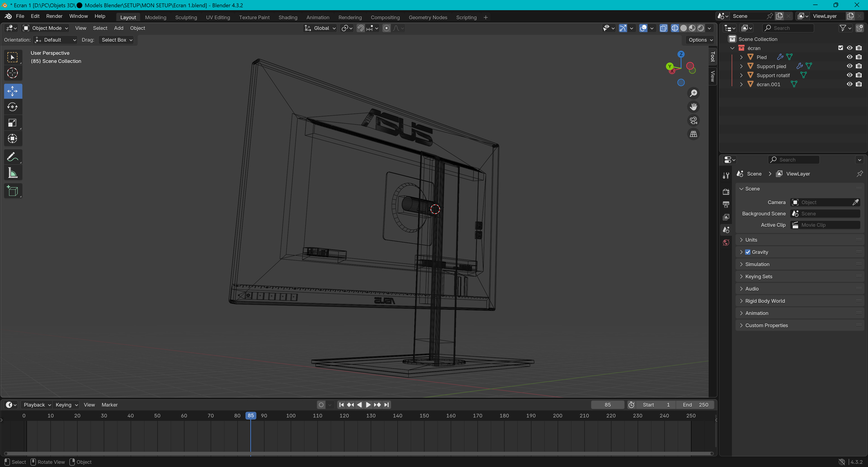Open the Default orientation dropdown
The width and height of the screenshot is (868, 467).
coord(56,40)
